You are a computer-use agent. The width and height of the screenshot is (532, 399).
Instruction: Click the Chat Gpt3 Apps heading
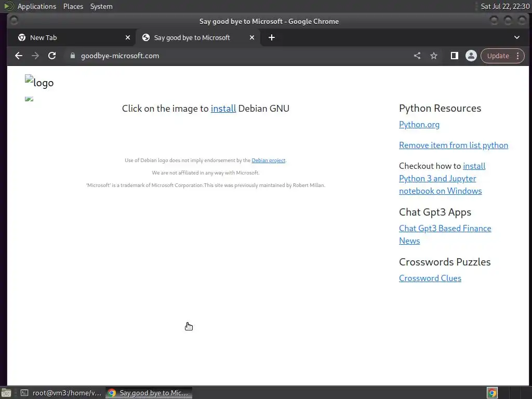(x=435, y=212)
